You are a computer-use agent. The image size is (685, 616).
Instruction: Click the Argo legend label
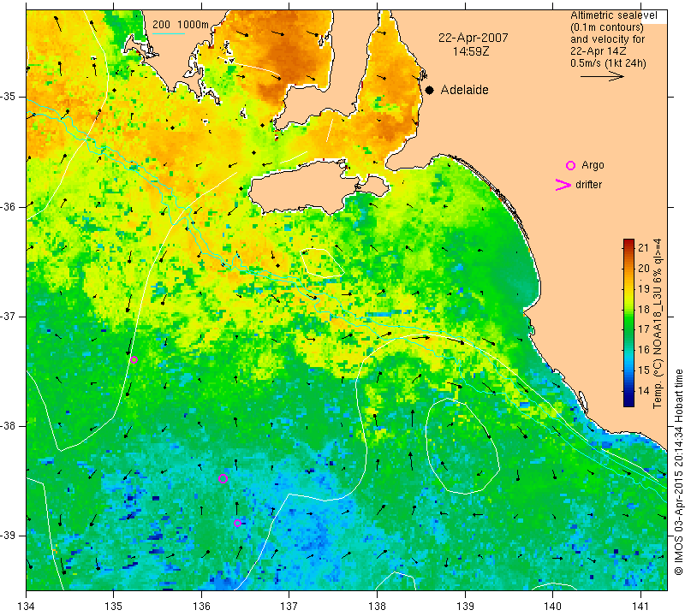tap(593, 165)
